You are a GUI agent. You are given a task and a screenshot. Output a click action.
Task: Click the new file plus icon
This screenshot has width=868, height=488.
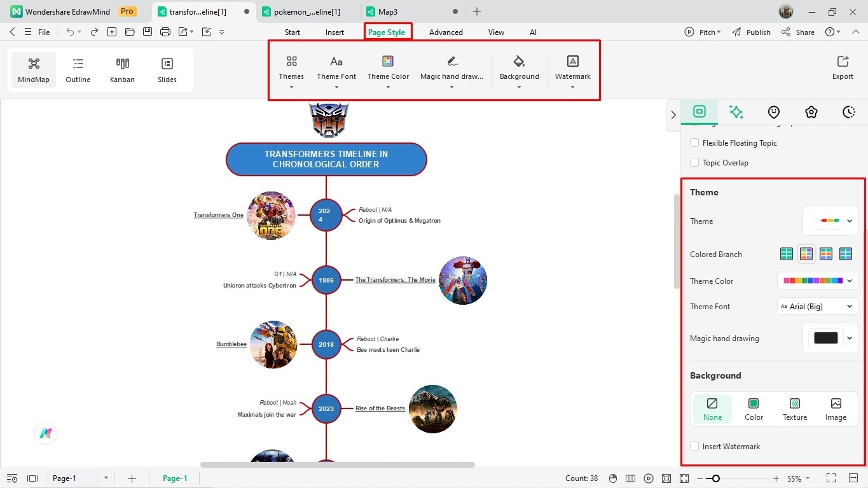pyautogui.click(x=112, y=32)
